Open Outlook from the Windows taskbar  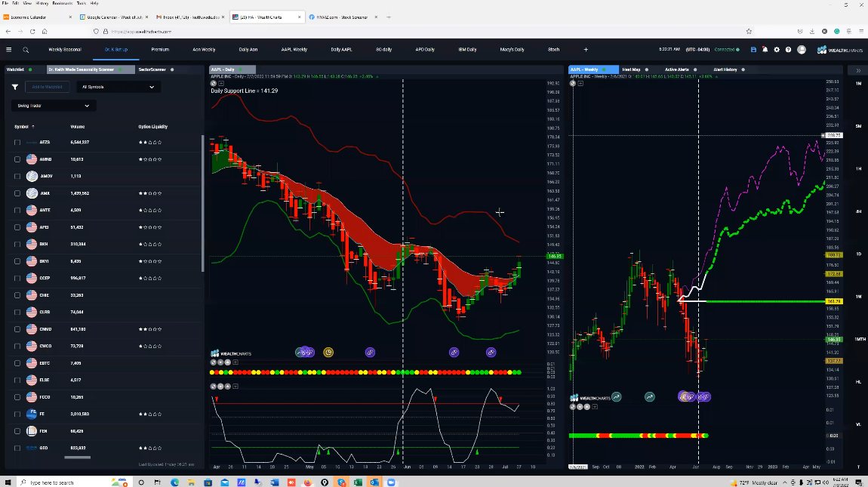(374, 482)
